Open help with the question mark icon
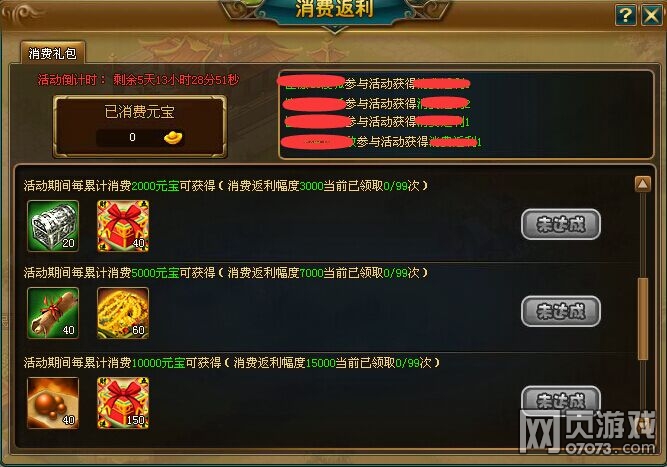667x467 pixels. [625, 16]
